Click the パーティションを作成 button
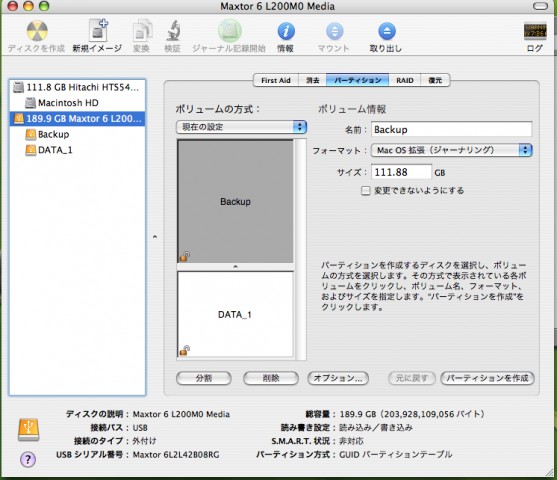 pos(487,378)
